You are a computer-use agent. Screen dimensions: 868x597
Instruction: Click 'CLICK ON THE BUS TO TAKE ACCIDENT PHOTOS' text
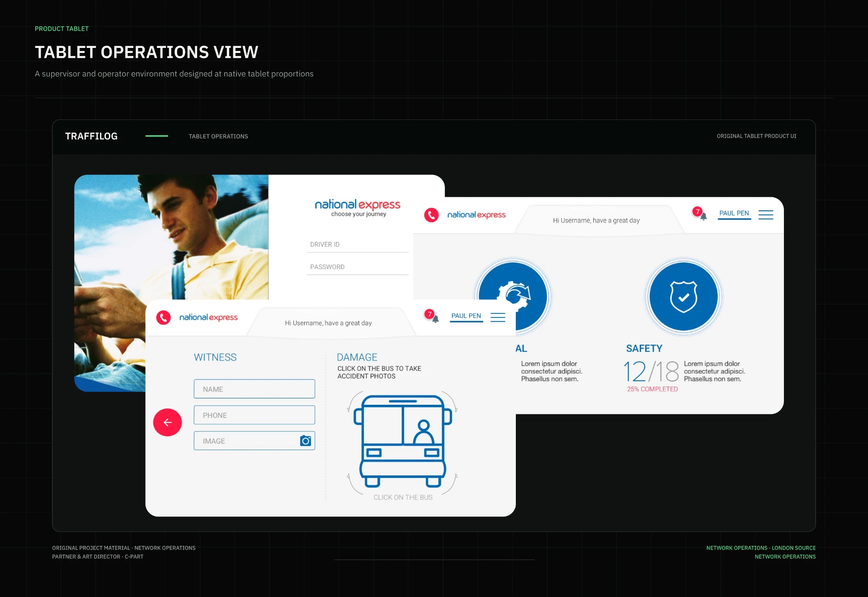379,372
